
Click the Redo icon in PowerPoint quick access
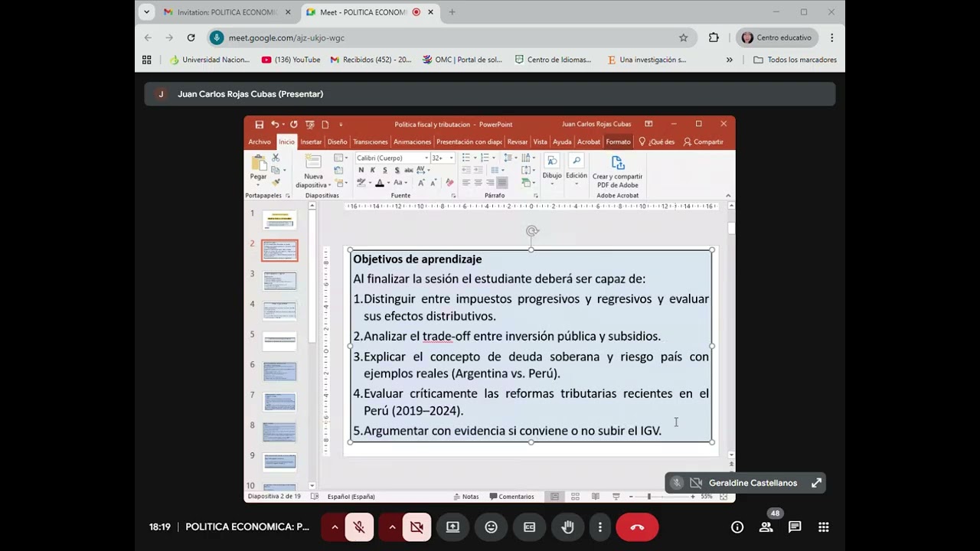click(293, 124)
